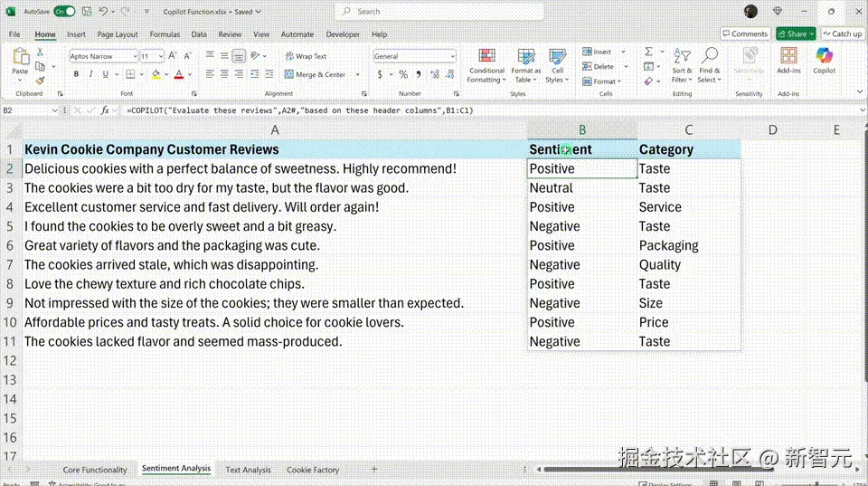Viewport: 868px width, 486px height.
Task: Decrease font size with smaller A icon
Action: pos(188,56)
